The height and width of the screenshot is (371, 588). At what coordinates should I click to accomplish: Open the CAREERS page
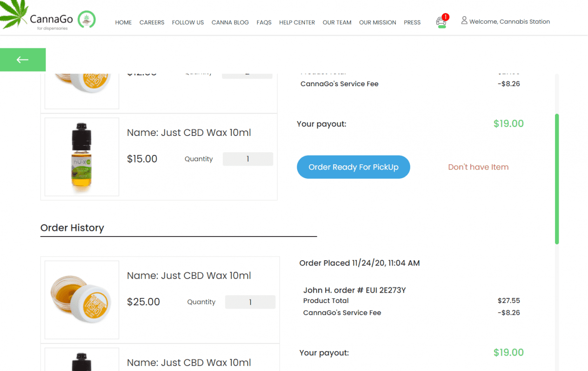point(152,22)
